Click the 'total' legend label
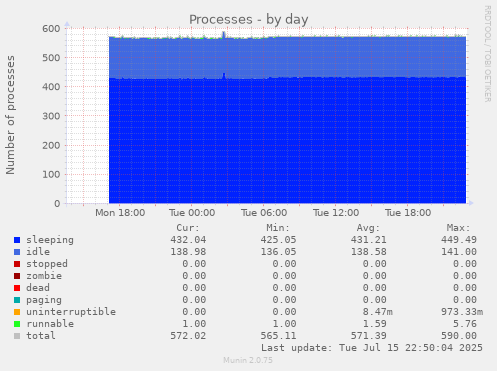The height and width of the screenshot is (371, 497). (41, 336)
